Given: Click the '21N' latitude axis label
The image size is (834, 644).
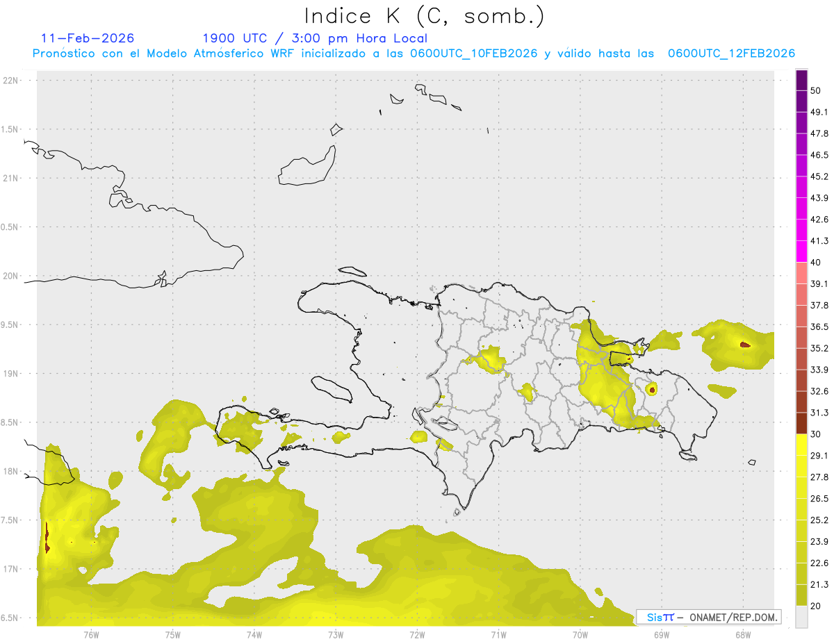Looking at the screenshot, I should (x=11, y=178).
